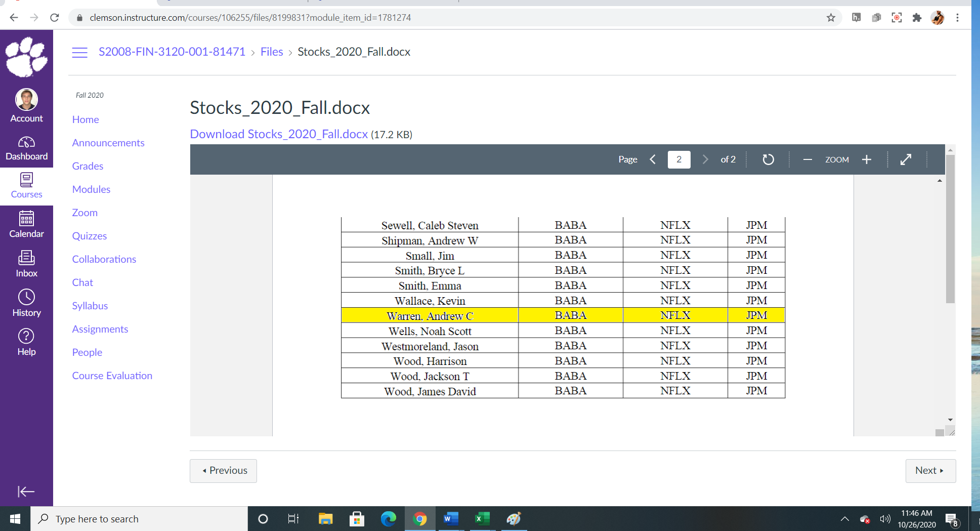This screenshot has width=980, height=531.
Task: Collapse the global navigation sidebar
Action: point(26,492)
